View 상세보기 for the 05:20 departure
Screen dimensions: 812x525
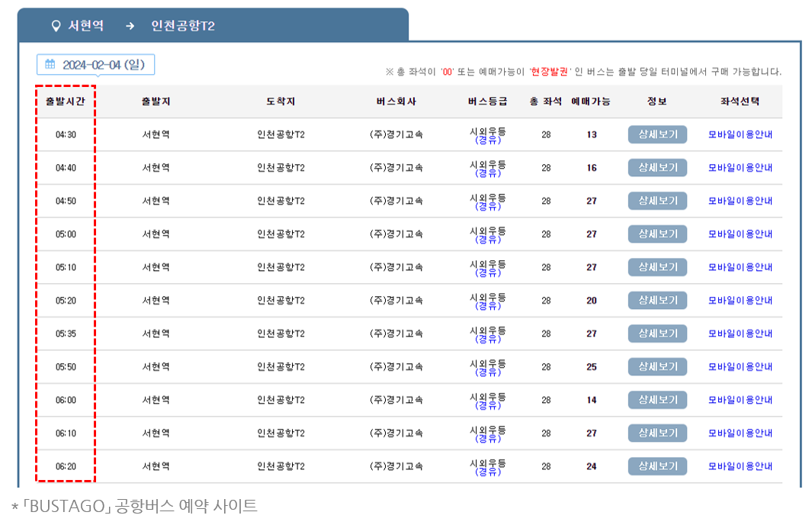[x=657, y=300]
